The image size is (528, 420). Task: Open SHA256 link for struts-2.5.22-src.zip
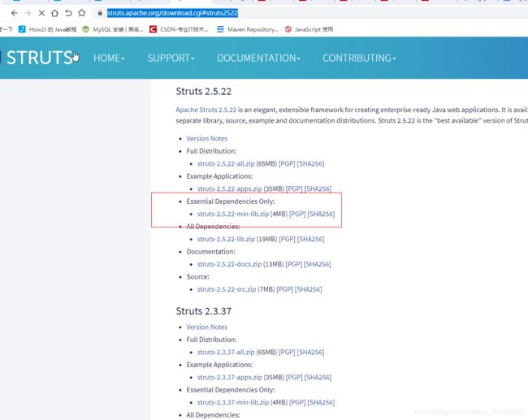(x=308, y=289)
